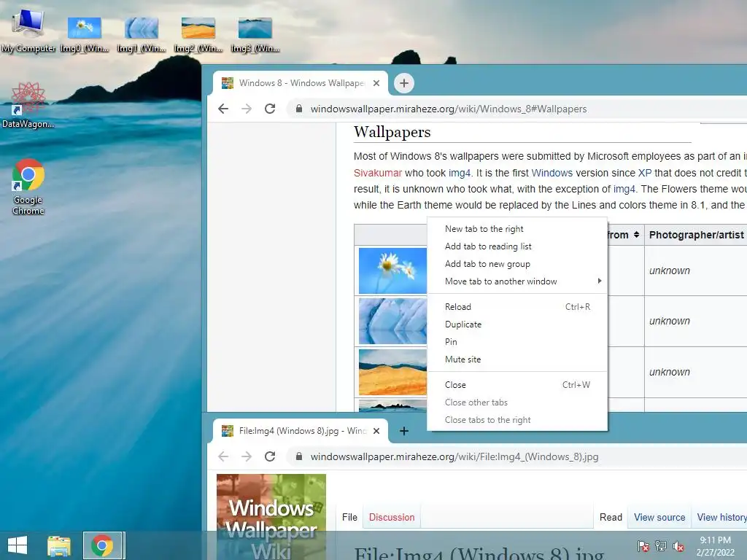The width and height of the screenshot is (747, 560).
Task: Open DataWagon desktop shortcut
Action: point(28,105)
